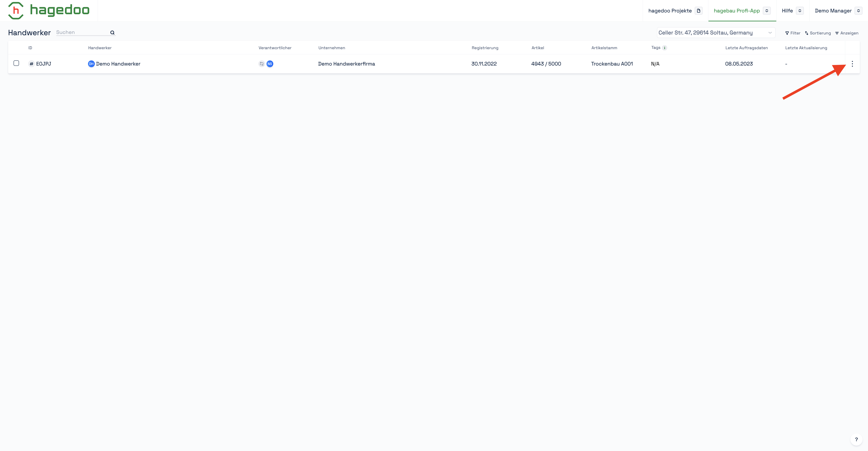Click the sync icon in Verantwortlicher column
The image size is (868, 451).
click(x=261, y=64)
